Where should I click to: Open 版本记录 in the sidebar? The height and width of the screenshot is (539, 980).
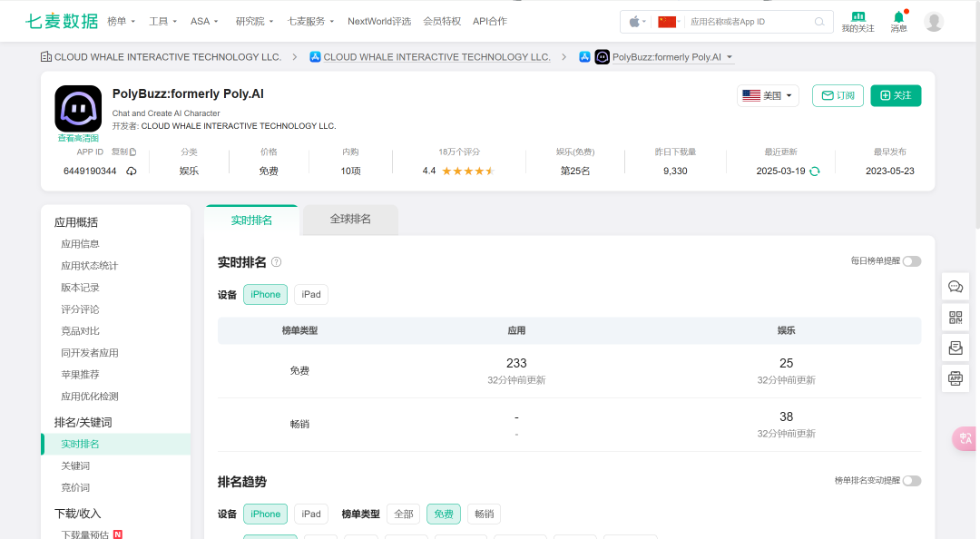click(80, 288)
